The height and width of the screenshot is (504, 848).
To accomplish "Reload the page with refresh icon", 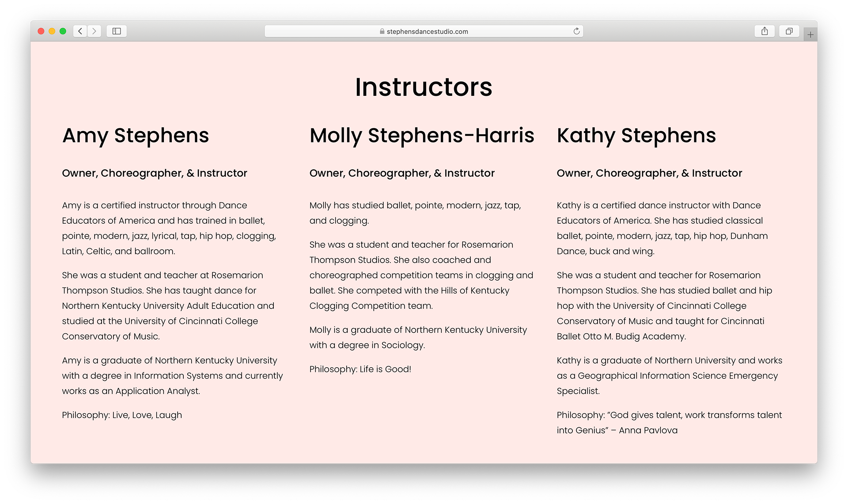I will (576, 31).
